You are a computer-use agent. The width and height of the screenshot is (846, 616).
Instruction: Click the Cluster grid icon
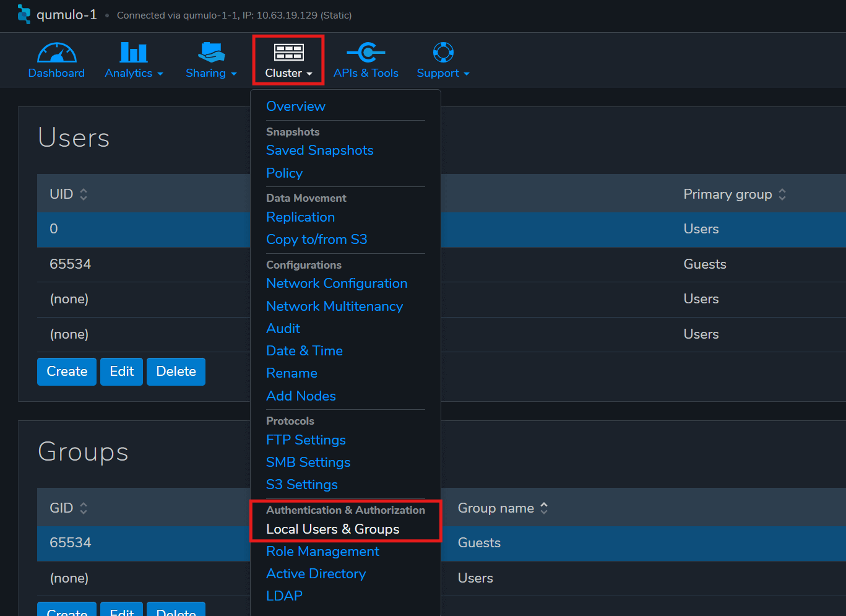pos(288,53)
